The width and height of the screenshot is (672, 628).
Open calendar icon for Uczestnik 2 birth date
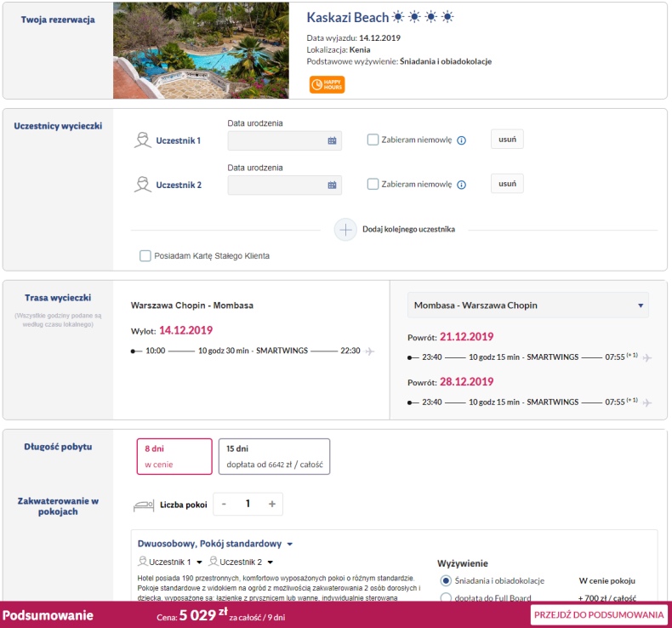(x=332, y=186)
